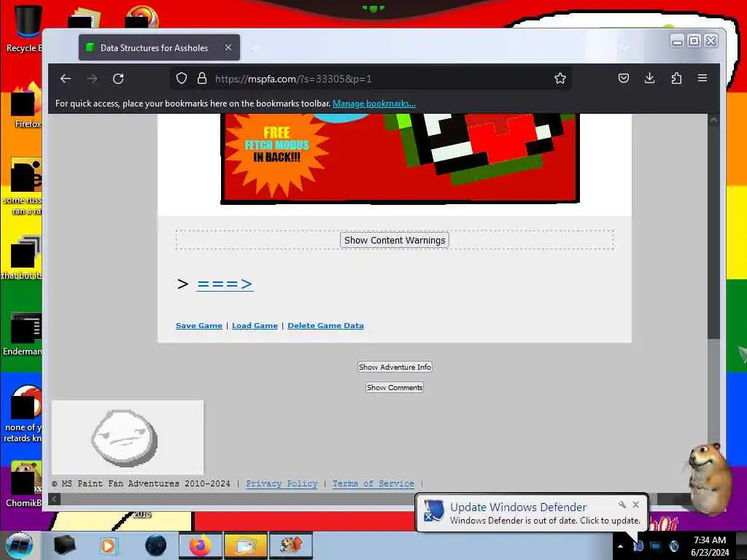
Task: Click the network system tray icon
Action: [656, 546]
